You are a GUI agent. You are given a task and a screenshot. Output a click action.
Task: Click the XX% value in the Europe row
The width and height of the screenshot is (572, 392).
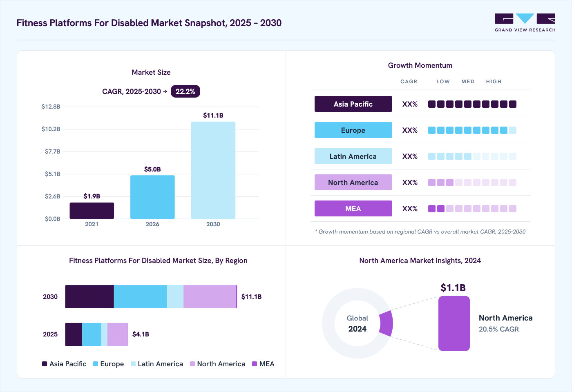410,130
